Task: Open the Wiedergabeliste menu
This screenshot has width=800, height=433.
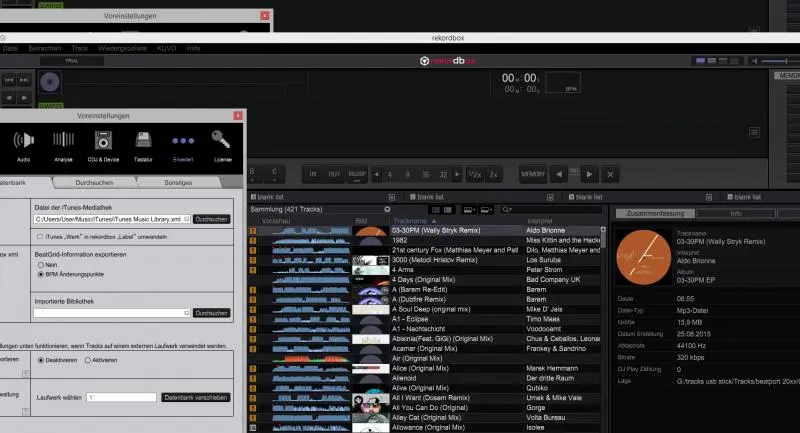Action: [121, 48]
